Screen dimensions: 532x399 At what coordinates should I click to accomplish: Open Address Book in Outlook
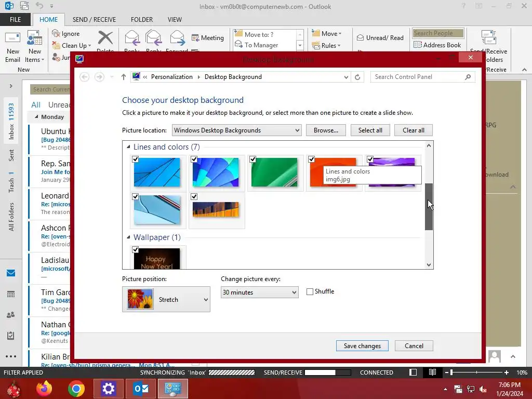pos(437,45)
